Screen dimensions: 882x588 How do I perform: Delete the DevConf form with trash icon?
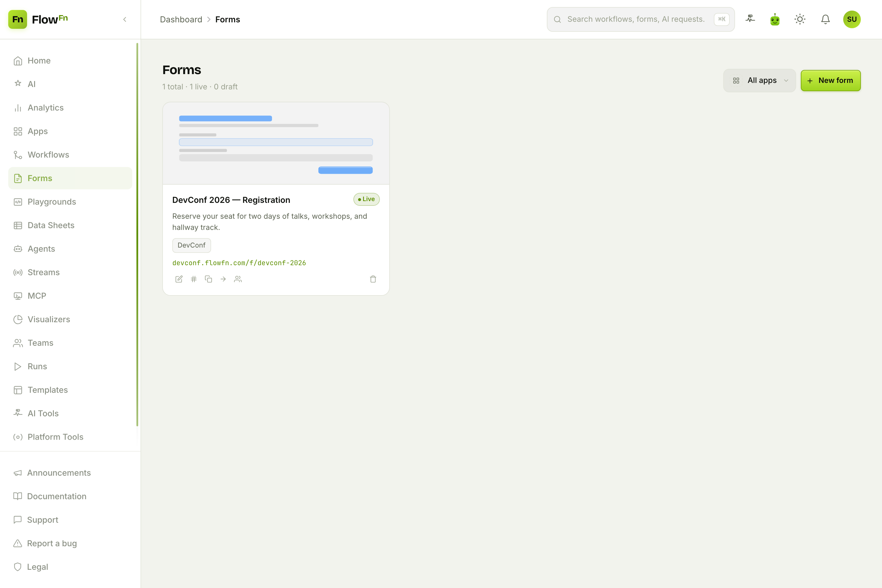click(x=373, y=279)
